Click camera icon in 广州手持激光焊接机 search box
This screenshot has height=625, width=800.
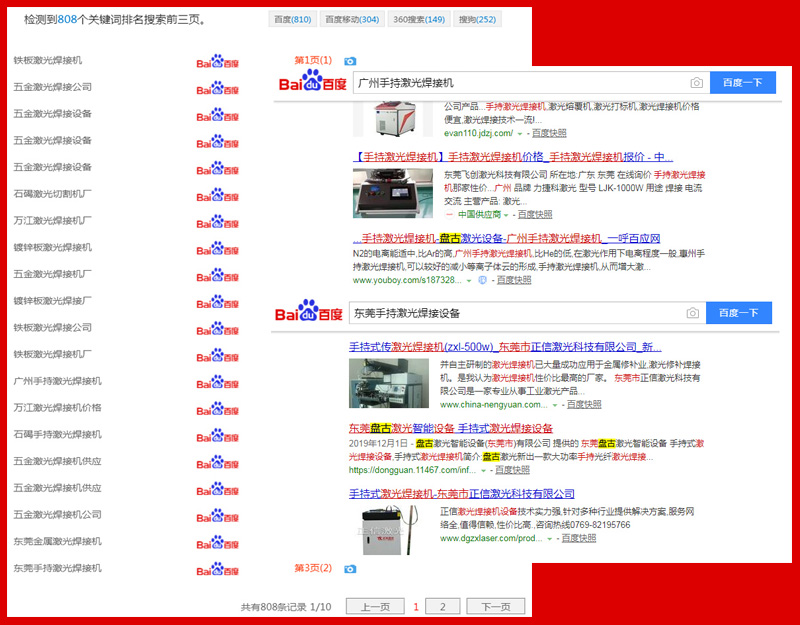pos(696,83)
